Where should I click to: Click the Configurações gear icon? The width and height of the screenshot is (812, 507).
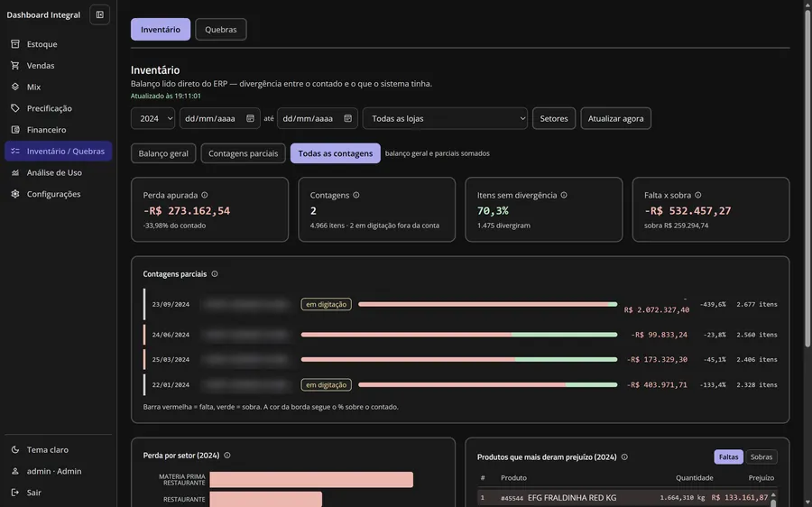(15, 194)
